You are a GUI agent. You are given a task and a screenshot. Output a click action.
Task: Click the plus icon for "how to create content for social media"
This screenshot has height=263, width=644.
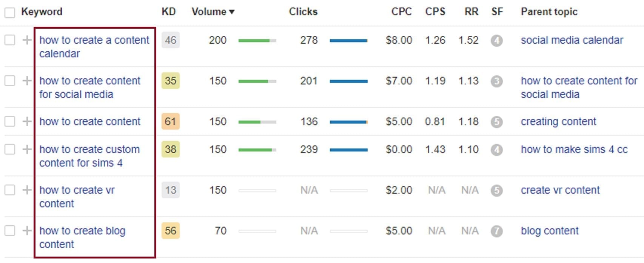[x=27, y=81]
